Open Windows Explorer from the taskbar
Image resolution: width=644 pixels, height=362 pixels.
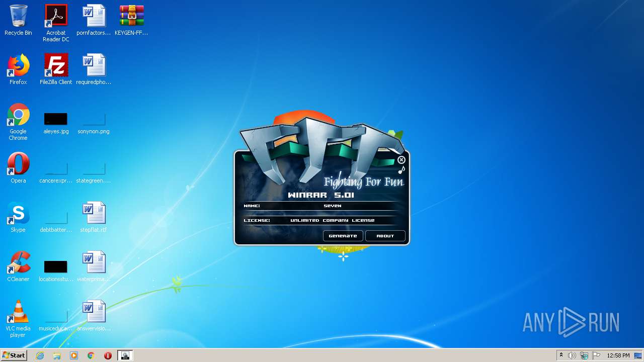[x=57, y=355]
